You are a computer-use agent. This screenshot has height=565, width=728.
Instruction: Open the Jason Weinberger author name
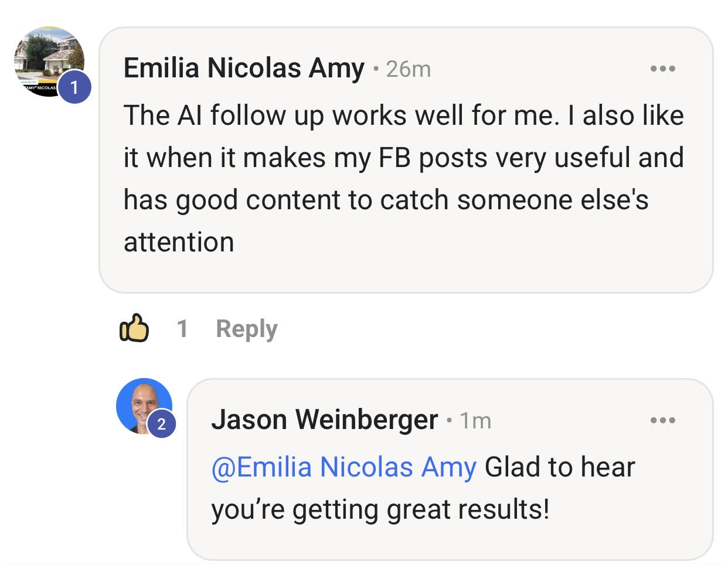coord(324,420)
